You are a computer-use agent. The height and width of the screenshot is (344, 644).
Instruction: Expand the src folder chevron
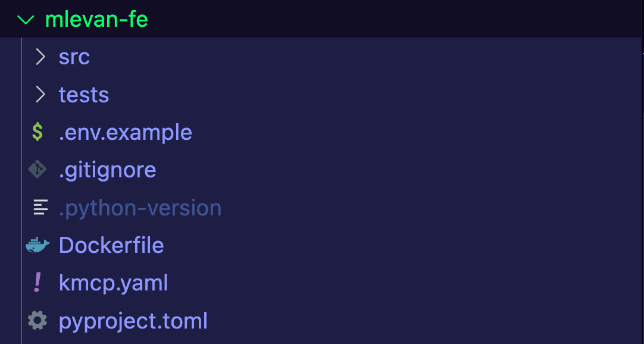(x=40, y=57)
